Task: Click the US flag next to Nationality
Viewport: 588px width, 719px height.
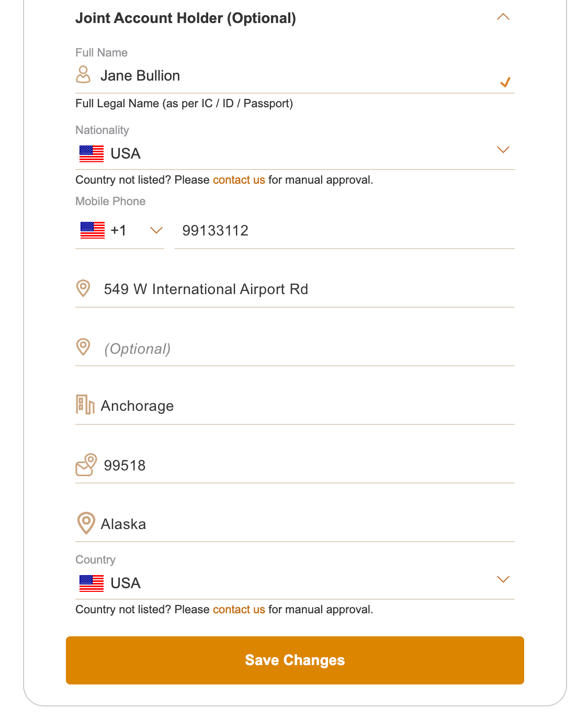Action: click(x=92, y=153)
